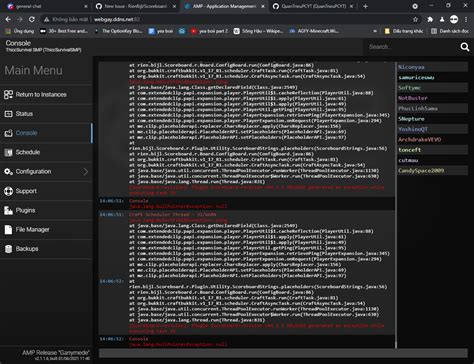Open the Support page
The image size is (474, 364).
pyautogui.click(x=46, y=191)
